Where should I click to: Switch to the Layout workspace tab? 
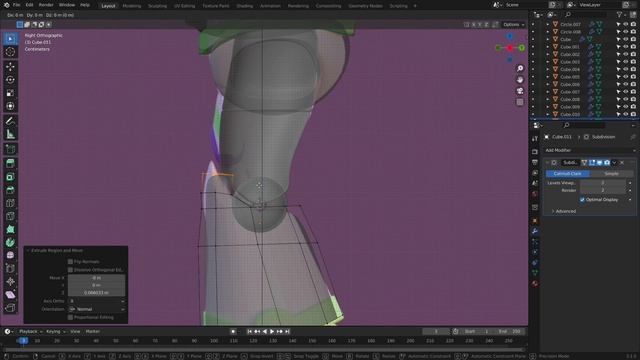coord(108,6)
